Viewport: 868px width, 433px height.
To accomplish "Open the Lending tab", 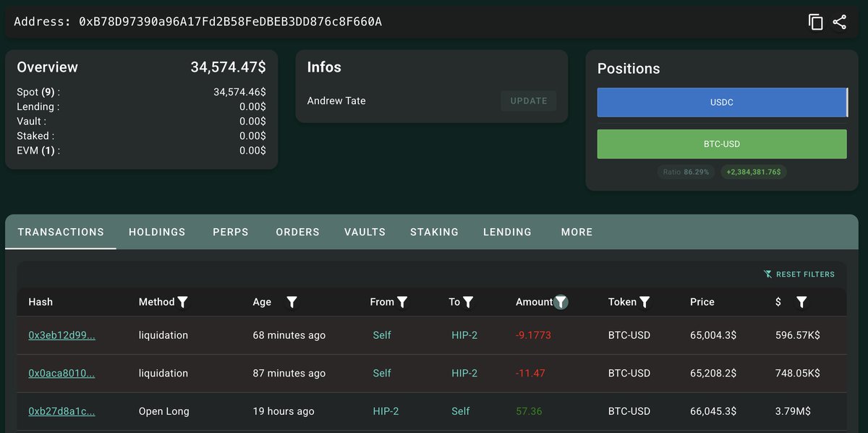I will (x=507, y=232).
